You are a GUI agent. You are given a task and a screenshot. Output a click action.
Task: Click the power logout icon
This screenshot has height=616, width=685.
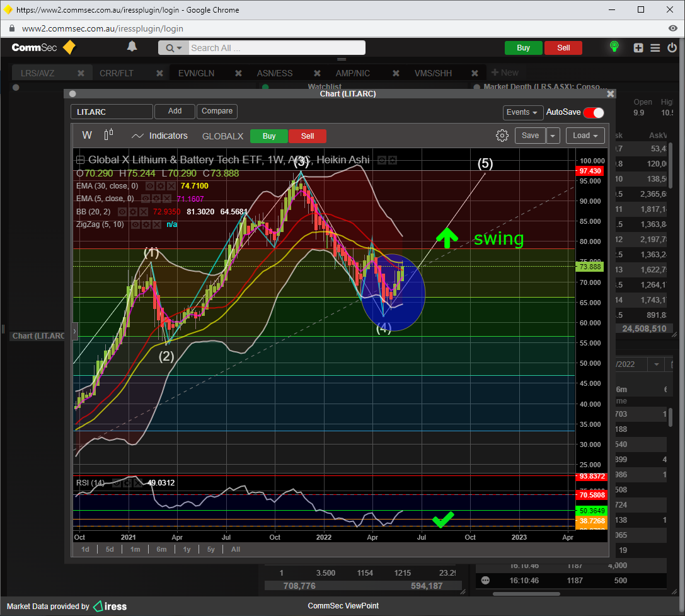[672, 48]
